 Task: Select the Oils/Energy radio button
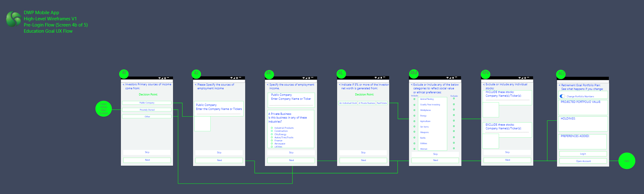pos(272,134)
